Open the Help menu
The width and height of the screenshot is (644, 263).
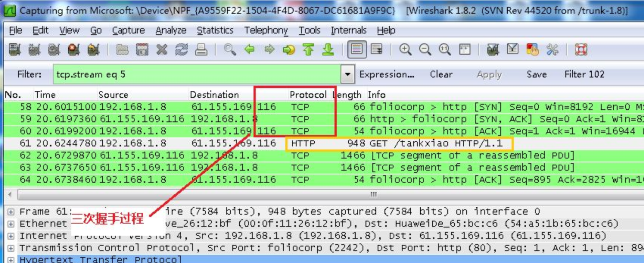pos(386,30)
